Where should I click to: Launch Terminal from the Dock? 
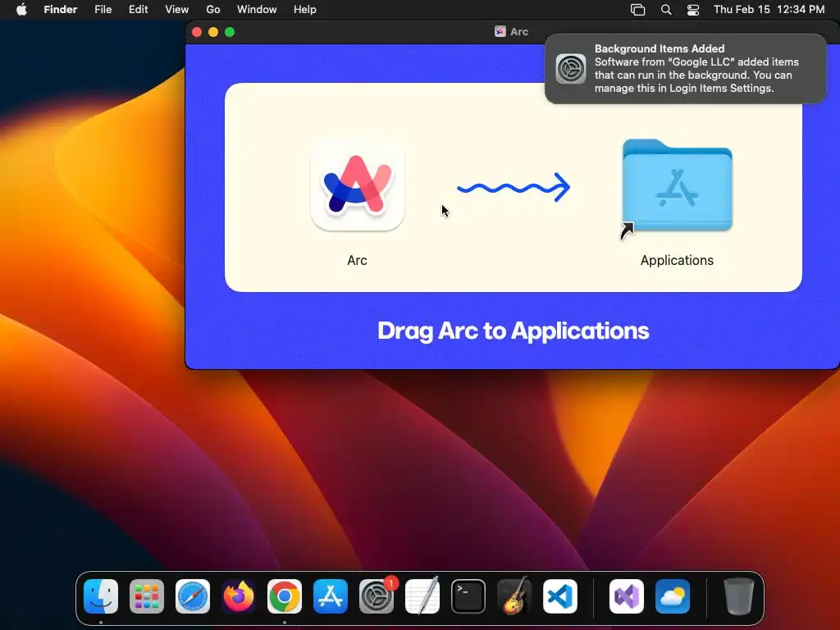tap(468, 596)
